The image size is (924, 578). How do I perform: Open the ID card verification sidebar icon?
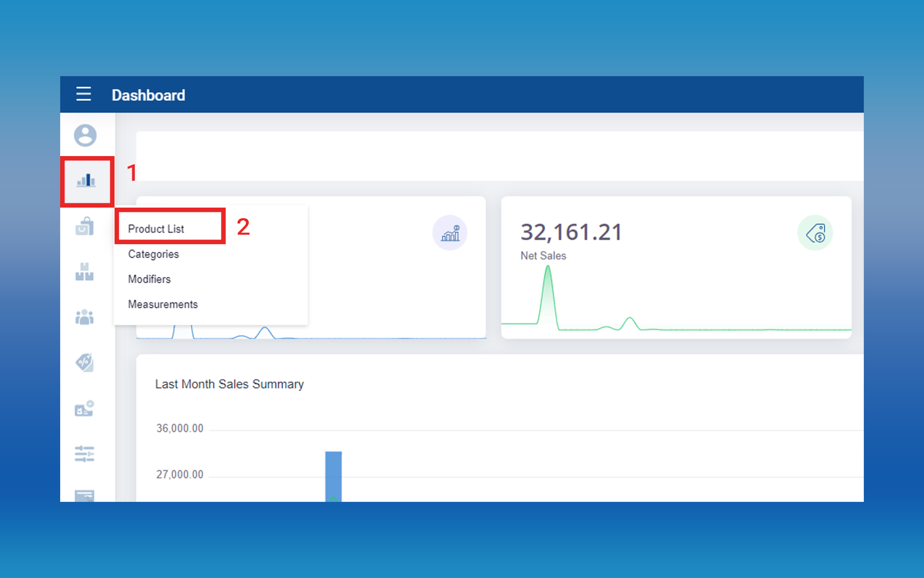point(84,408)
